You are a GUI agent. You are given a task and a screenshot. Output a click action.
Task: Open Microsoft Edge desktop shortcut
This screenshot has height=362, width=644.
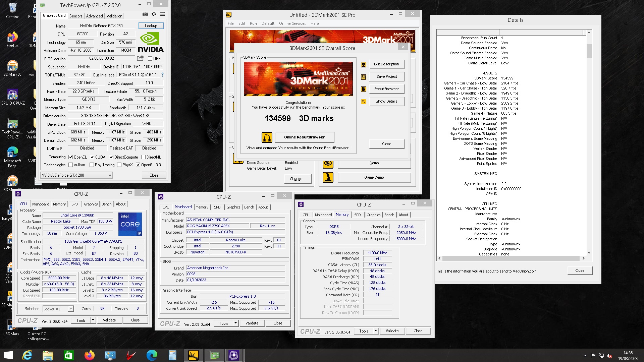coord(12,157)
